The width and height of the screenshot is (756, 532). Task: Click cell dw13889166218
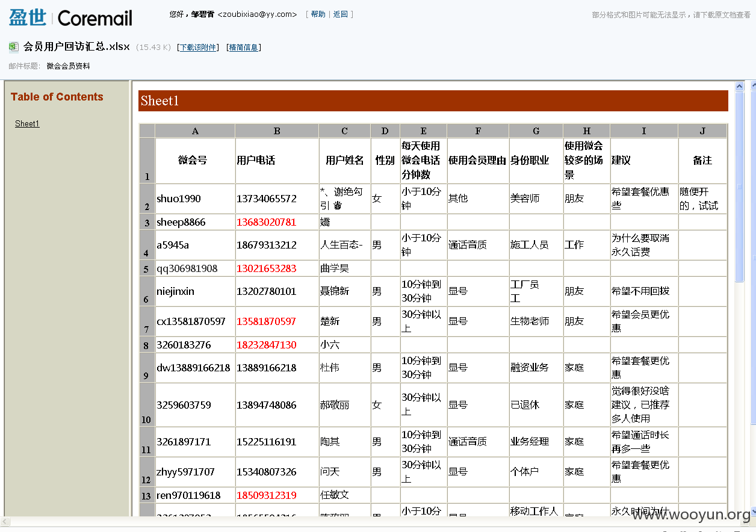[x=195, y=368]
